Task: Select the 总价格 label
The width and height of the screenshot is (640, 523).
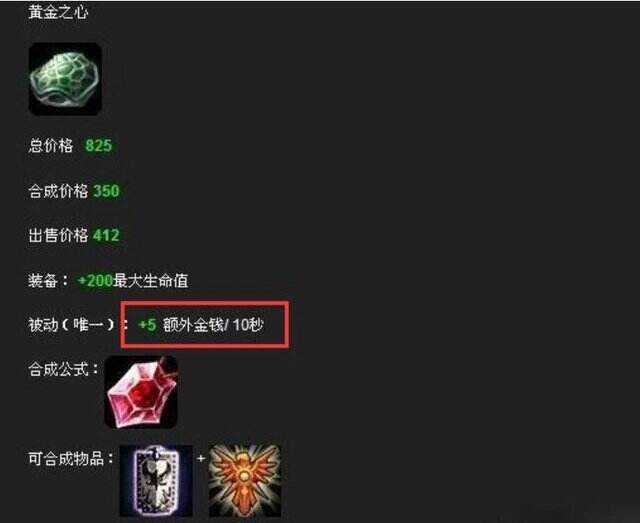Action: pyautogui.click(x=51, y=145)
